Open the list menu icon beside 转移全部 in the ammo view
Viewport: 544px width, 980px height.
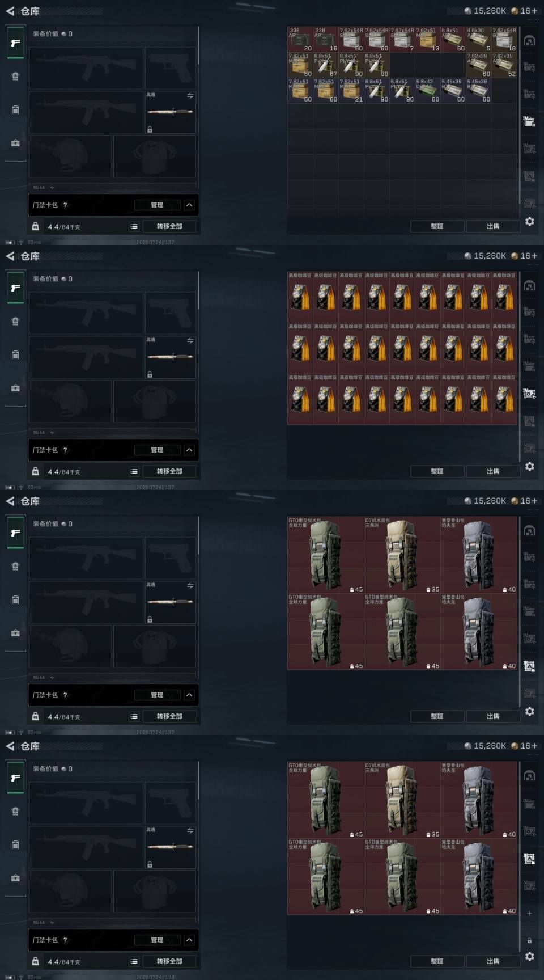[134, 226]
